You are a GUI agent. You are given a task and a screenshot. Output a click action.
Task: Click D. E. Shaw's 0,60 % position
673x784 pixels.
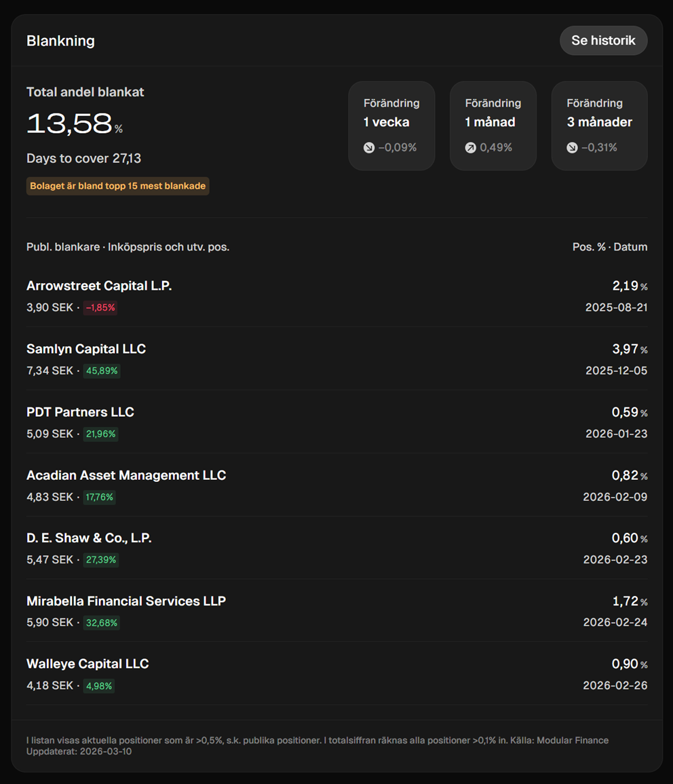[630, 538]
